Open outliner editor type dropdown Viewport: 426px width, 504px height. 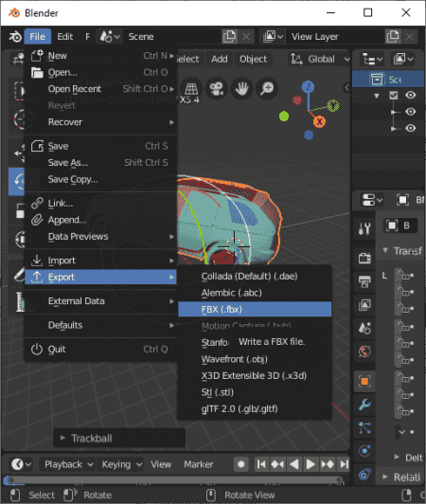[372, 59]
